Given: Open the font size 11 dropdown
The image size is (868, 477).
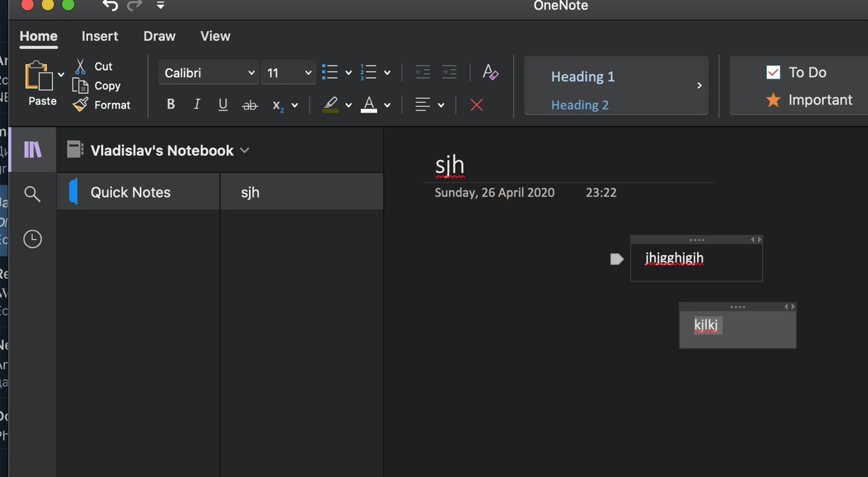Looking at the screenshot, I should tap(288, 73).
